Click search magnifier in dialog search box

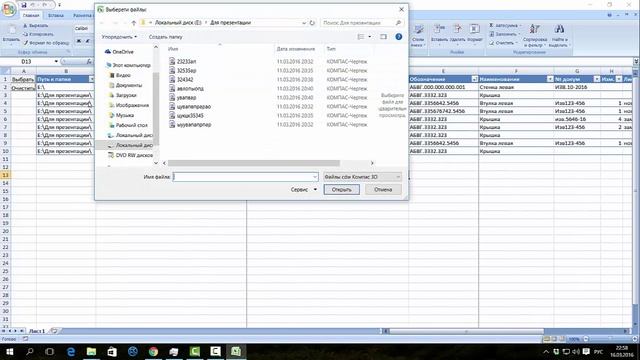click(398, 23)
